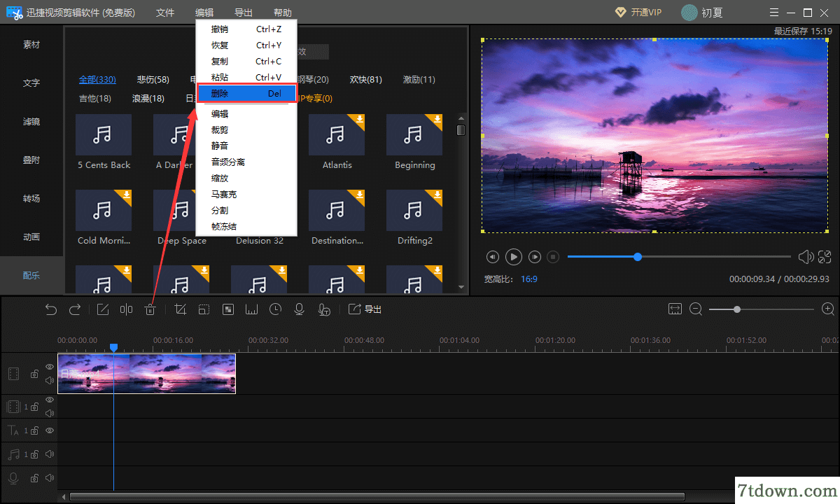Select the 日落.mp4 clip on the timeline

pyautogui.click(x=146, y=373)
